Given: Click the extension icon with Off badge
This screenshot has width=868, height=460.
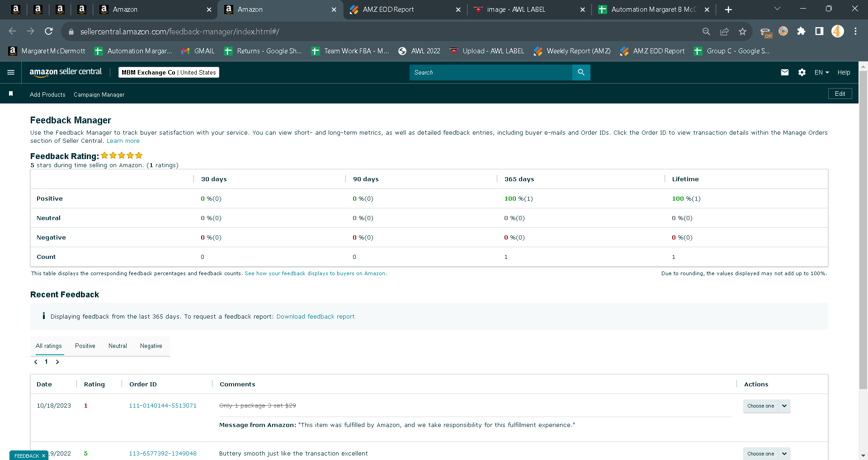Looking at the screenshot, I should 766,32.
